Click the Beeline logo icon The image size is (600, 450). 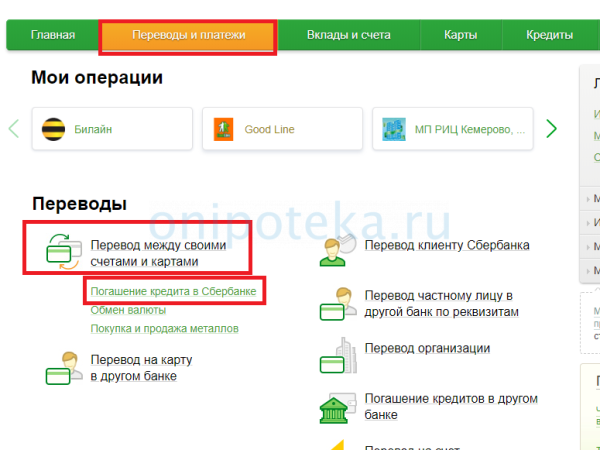click(52, 129)
